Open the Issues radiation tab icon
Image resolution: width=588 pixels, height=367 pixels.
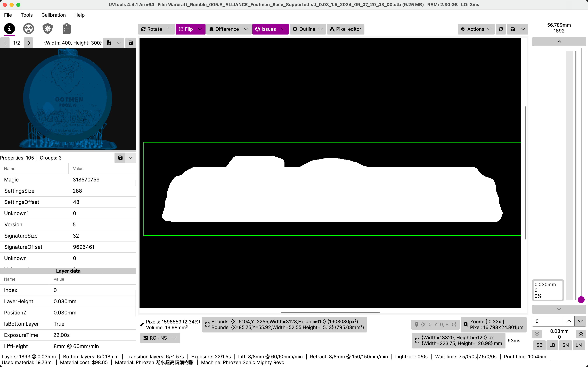[28, 29]
